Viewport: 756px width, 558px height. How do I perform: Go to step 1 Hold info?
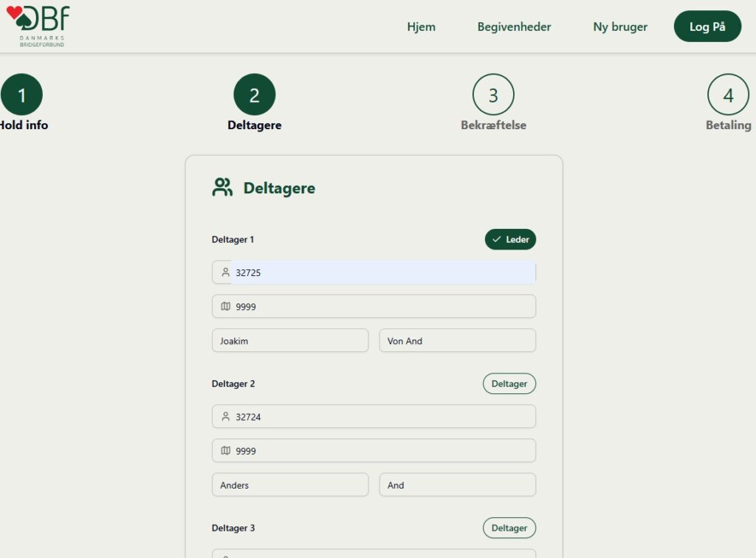(x=22, y=95)
